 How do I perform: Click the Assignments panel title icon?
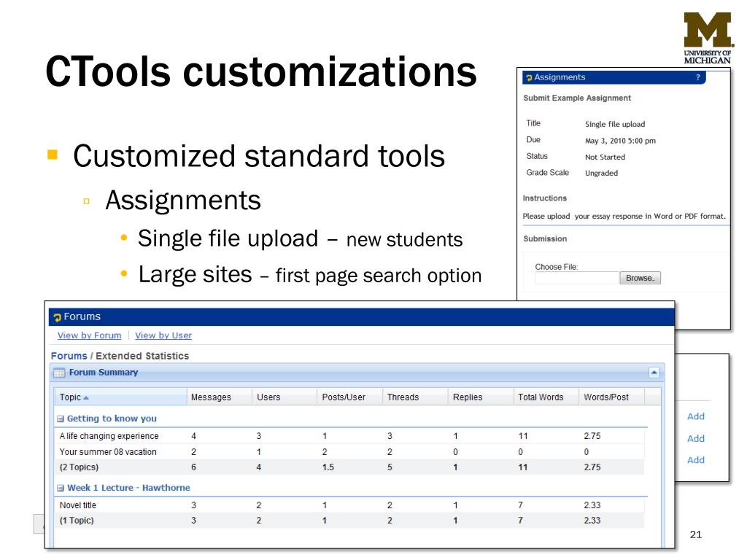click(x=529, y=77)
